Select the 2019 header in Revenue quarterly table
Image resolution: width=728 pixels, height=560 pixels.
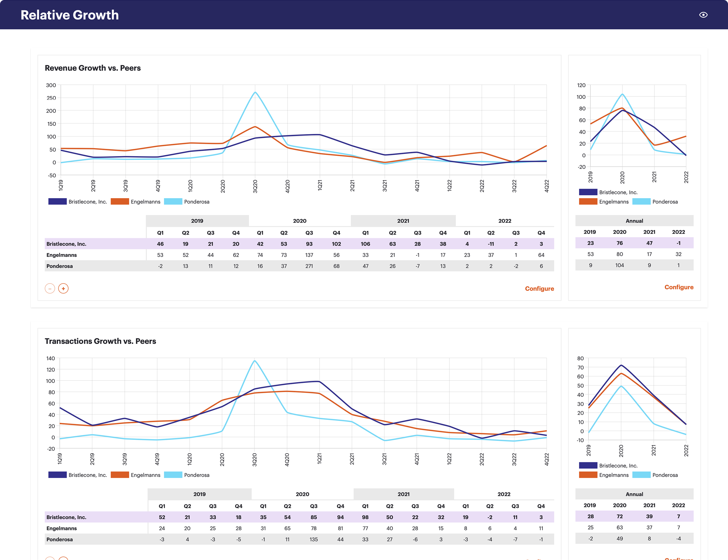197,221
